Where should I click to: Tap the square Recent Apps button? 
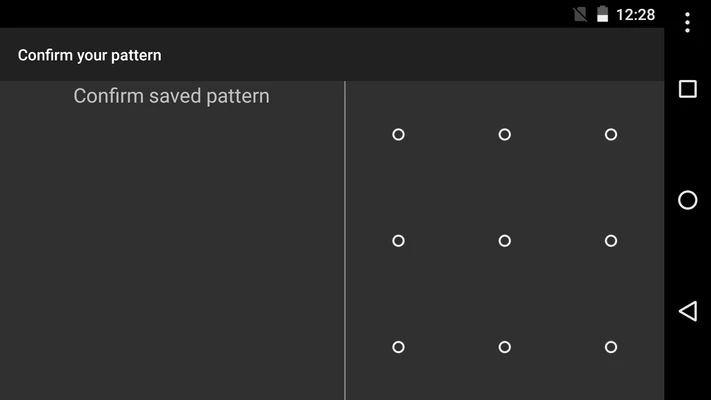coord(687,89)
